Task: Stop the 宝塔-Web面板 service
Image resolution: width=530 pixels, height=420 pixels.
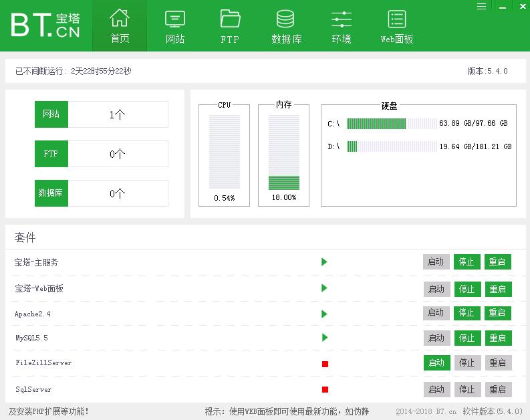Action: coord(467,289)
